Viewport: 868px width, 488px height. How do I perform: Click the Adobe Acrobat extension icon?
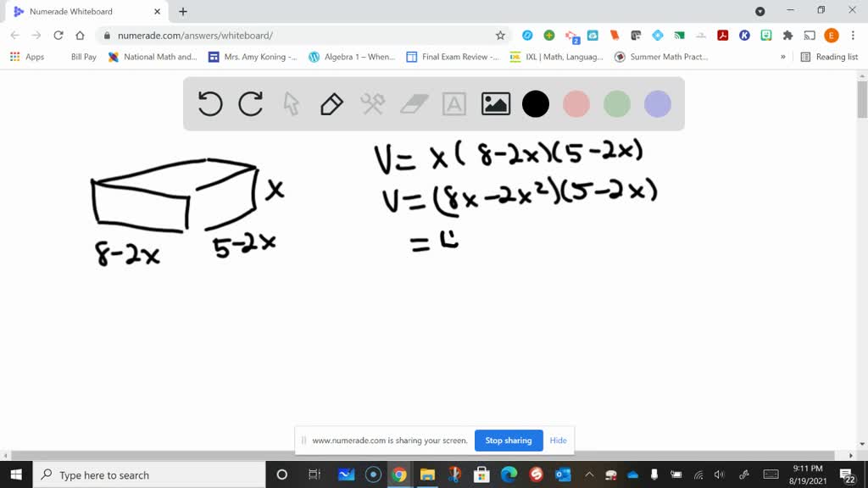[721, 36]
